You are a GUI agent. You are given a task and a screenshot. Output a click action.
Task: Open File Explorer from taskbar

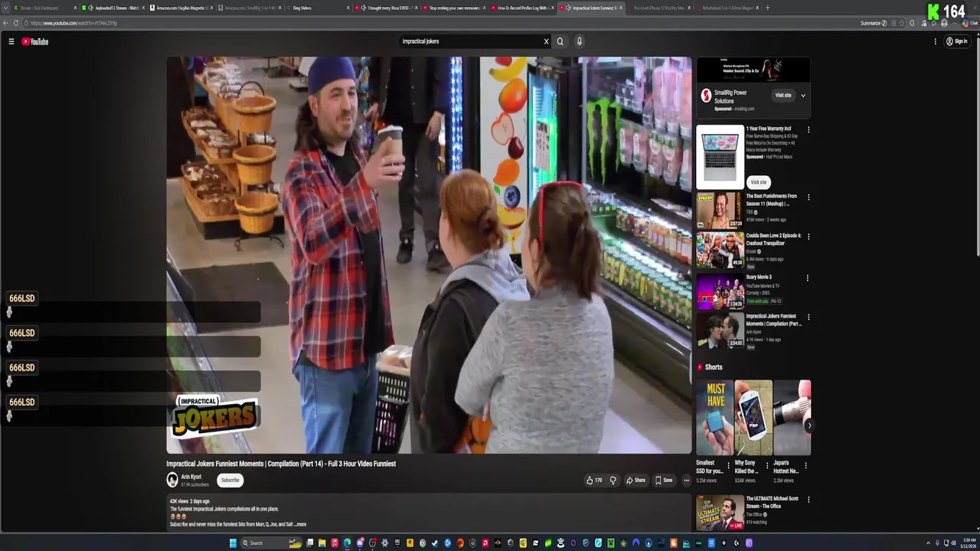click(x=322, y=543)
